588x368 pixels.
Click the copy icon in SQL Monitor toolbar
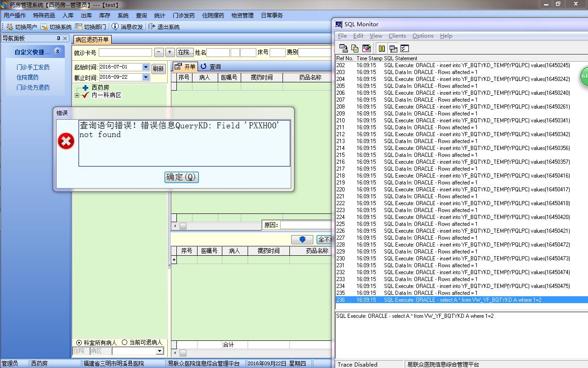355,48
